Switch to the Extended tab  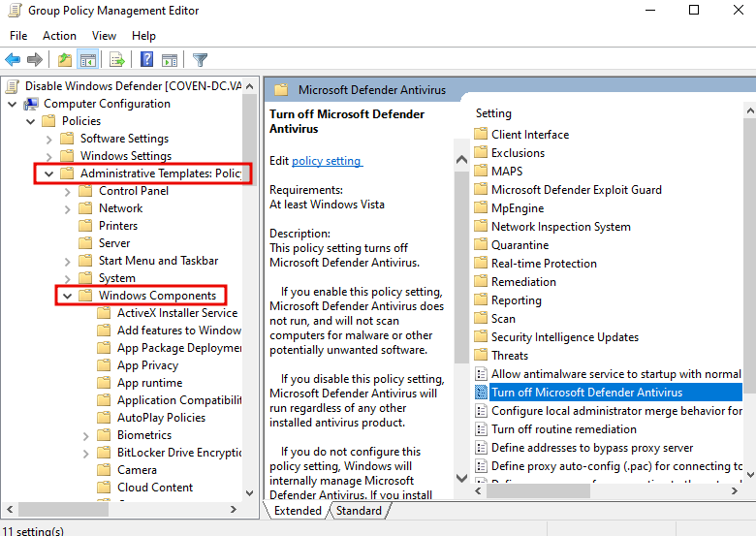pyautogui.click(x=298, y=511)
